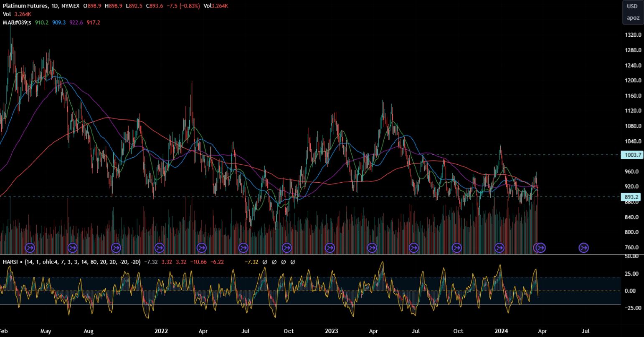Click the -6.22 HARSI legend value

pos(218,262)
